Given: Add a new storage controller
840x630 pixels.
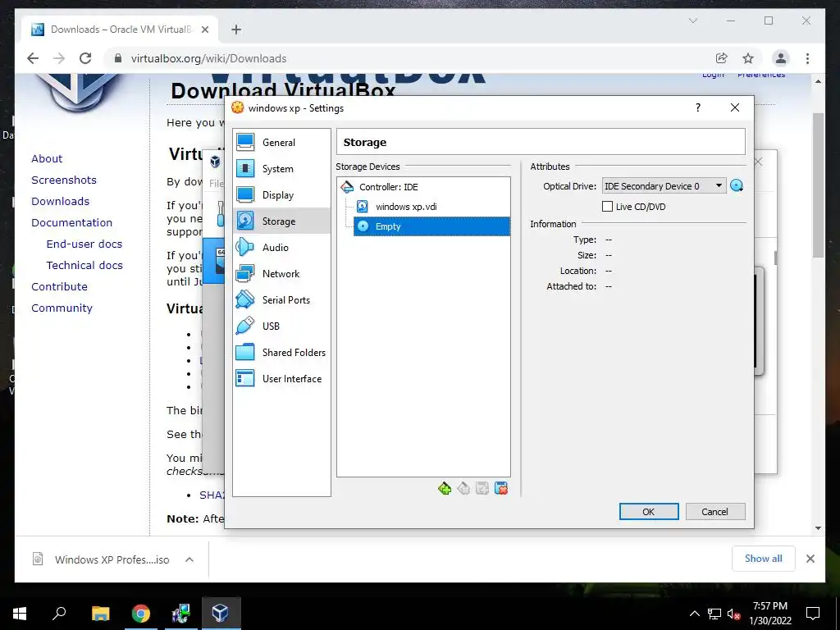Looking at the screenshot, I should click(445, 489).
